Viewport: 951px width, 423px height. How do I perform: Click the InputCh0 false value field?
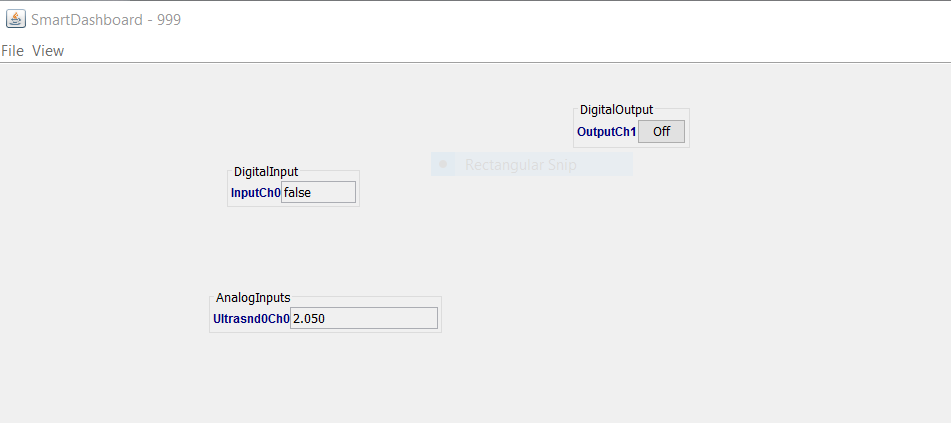click(318, 192)
